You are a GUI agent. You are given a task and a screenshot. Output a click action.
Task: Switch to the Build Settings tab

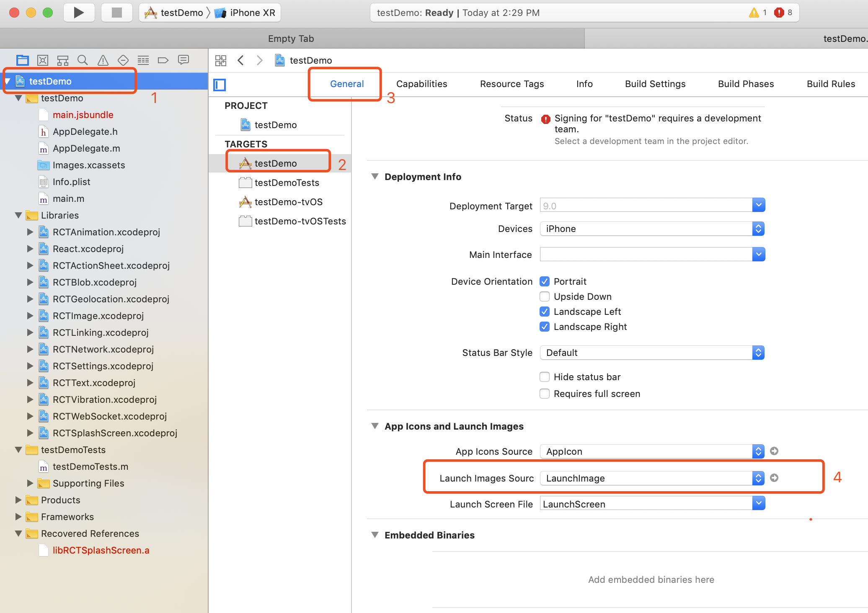[655, 84]
